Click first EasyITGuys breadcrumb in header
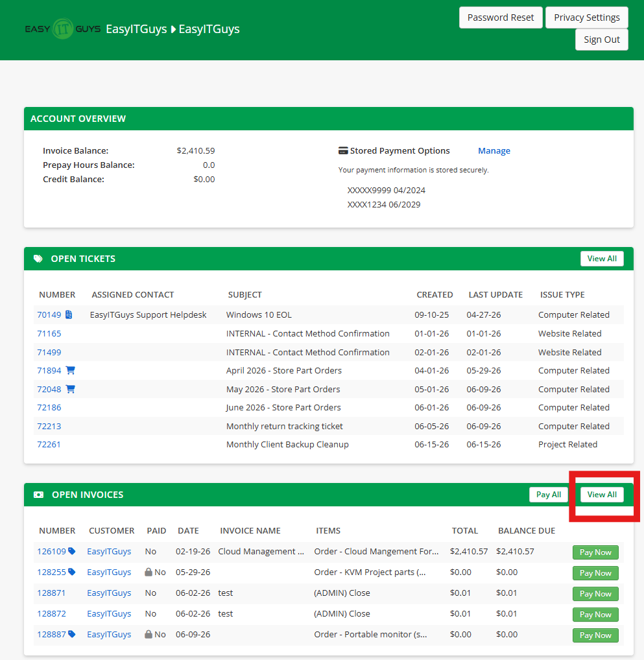The image size is (644, 660). pyautogui.click(x=136, y=29)
